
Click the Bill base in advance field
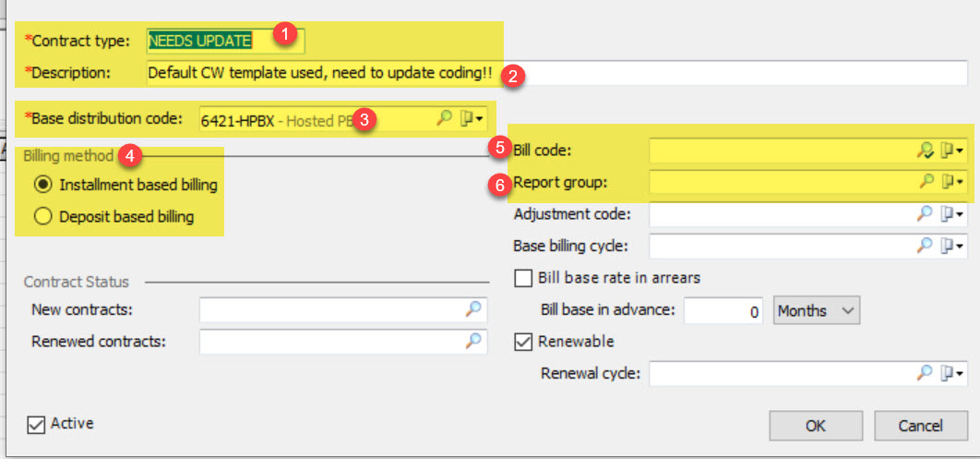click(723, 311)
